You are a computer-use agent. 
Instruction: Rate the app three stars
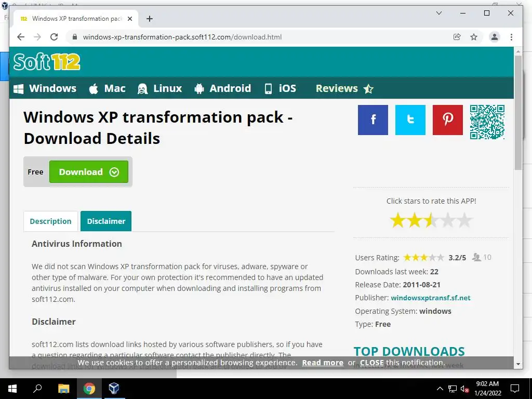click(x=431, y=220)
